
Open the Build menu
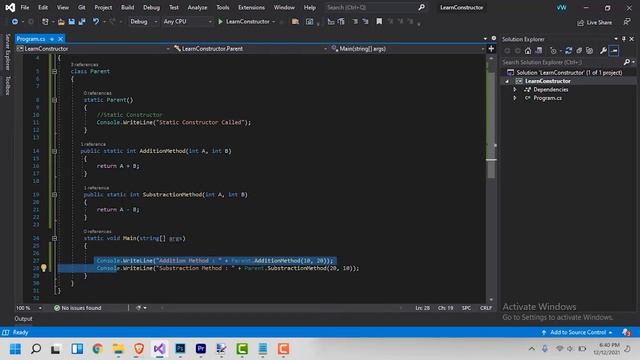tap(127, 7)
